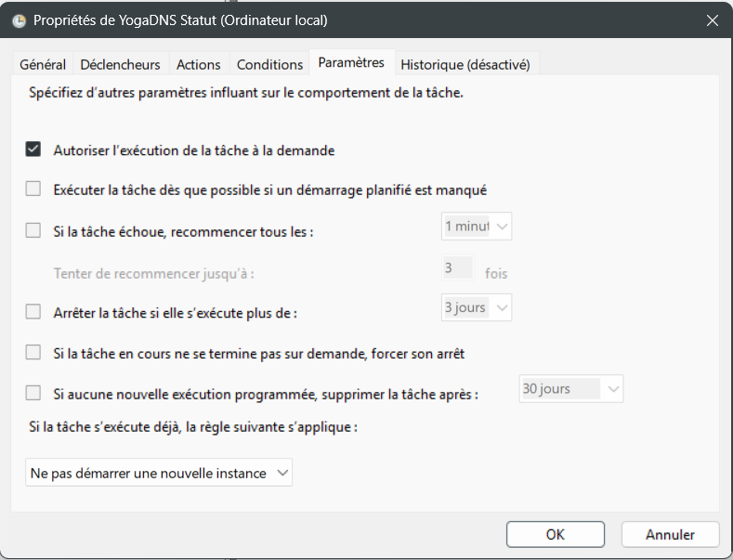Check supprimer la tâche après checkbox
733x560 pixels.
pos(33,393)
